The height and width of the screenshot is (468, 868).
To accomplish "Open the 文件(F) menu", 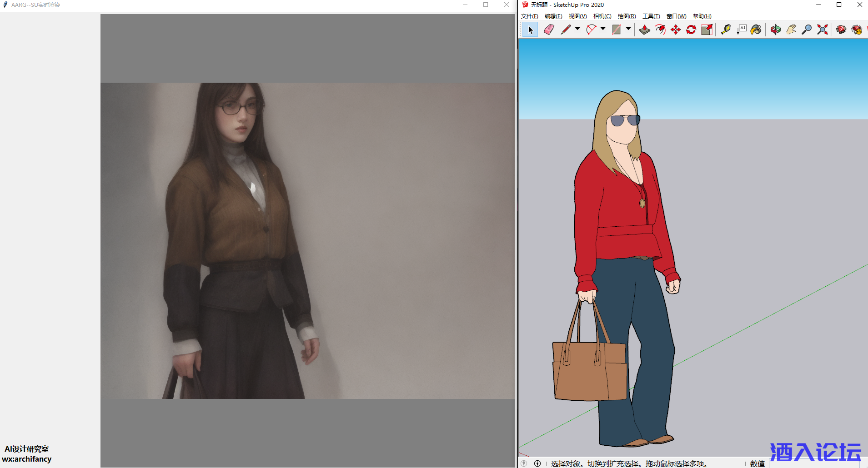I will point(529,16).
